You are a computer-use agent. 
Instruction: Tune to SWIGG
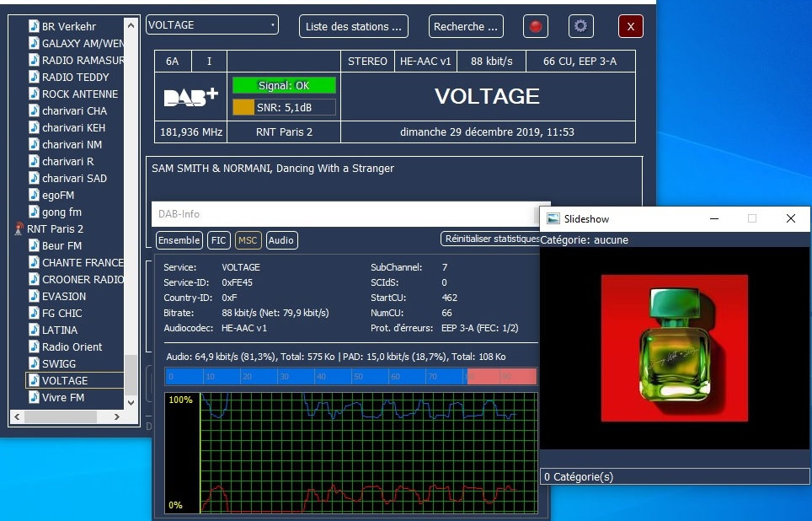pyautogui.click(x=59, y=363)
